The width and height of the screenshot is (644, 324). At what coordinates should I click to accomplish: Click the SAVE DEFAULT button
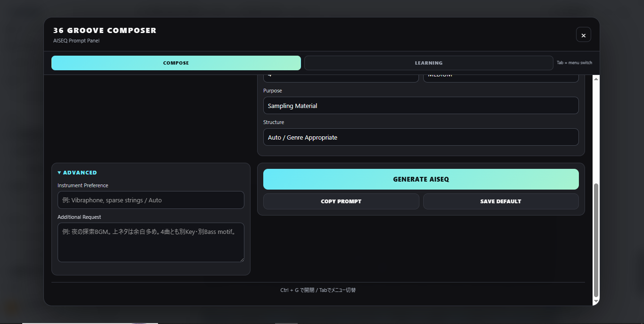(x=501, y=201)
